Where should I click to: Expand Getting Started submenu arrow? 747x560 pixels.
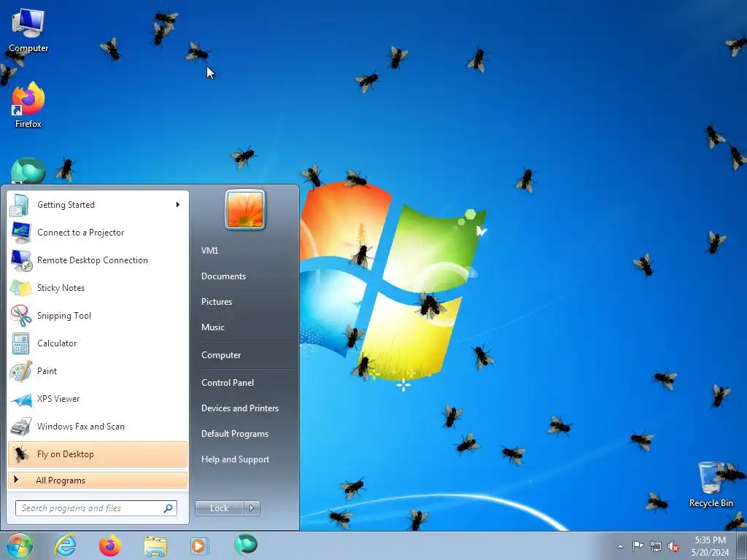click(x=178, y=205)
